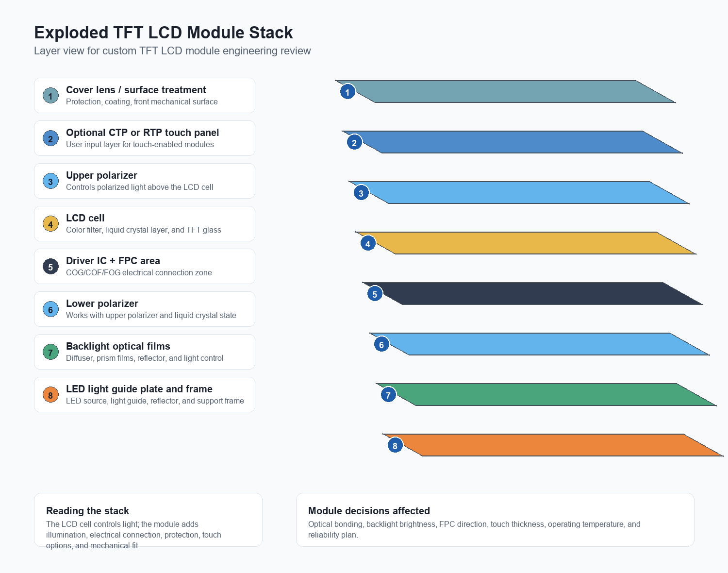Click the Lower polarizer legend card
This screenshot has height=573, width=728.
click(145, 309)
